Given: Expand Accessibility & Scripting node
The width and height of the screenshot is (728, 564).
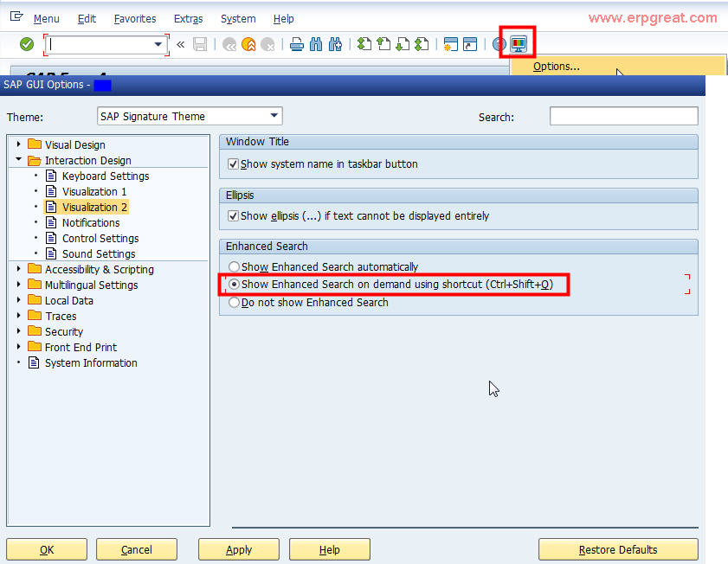Looking at the screenshot, I should click(18, 269).
